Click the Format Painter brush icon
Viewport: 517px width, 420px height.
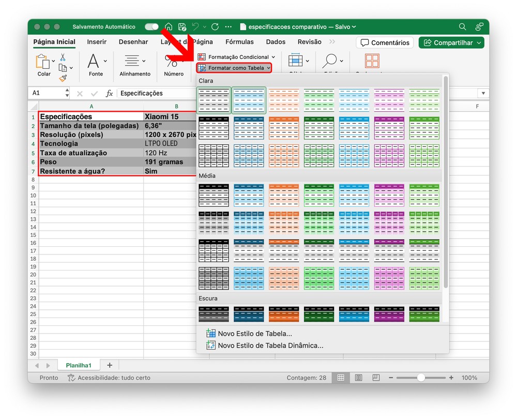(63, 78)
